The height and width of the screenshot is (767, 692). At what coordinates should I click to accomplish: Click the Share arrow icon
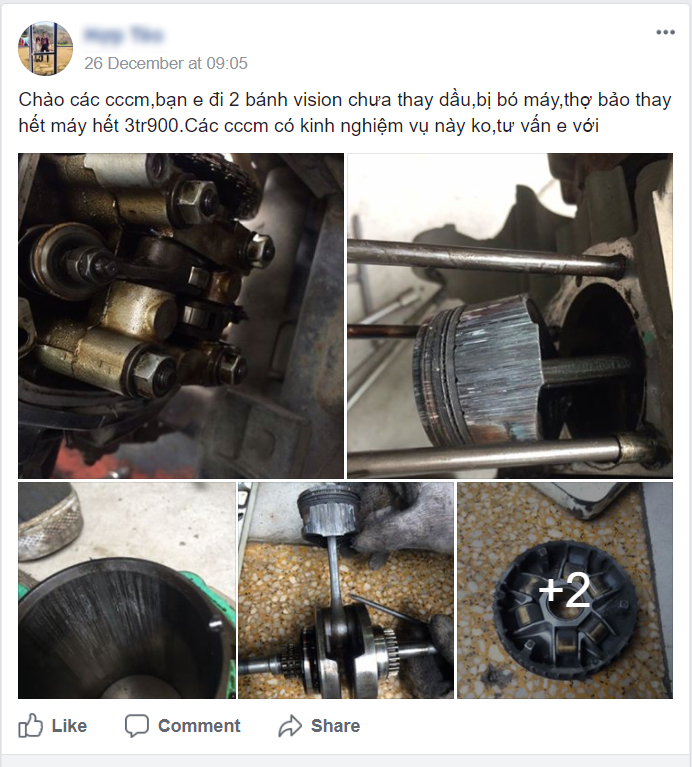pyautogui.click(x=290, y=725)
